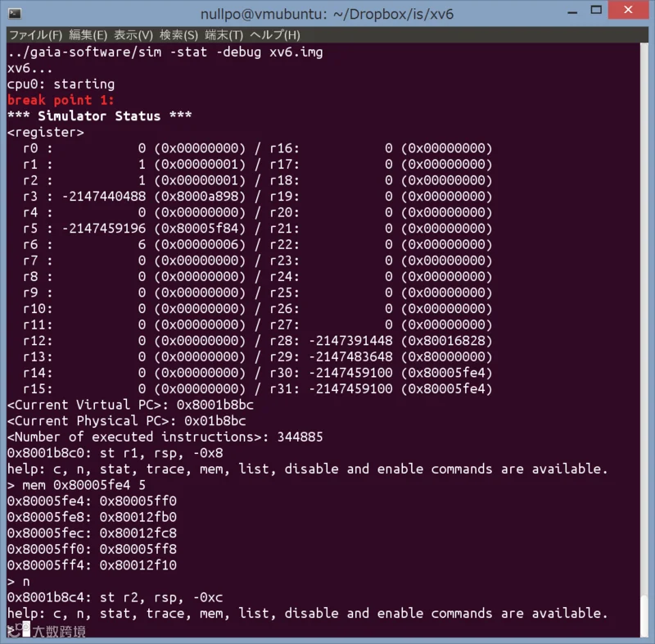The width and height of the screenshot is (655, 644).
Task: Click the r1 value 0x00000001
Action: [200, 164]
